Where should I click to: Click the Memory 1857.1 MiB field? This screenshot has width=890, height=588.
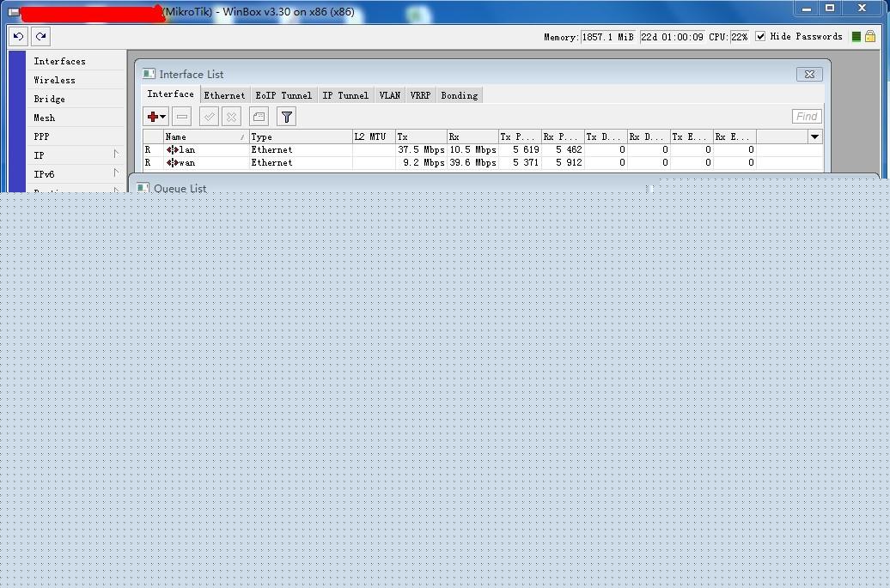click(x=608, y=37)
